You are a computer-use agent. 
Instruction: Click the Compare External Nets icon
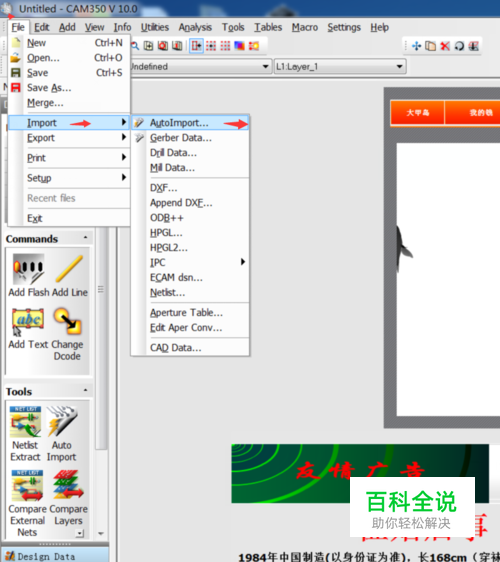point(27,485)
